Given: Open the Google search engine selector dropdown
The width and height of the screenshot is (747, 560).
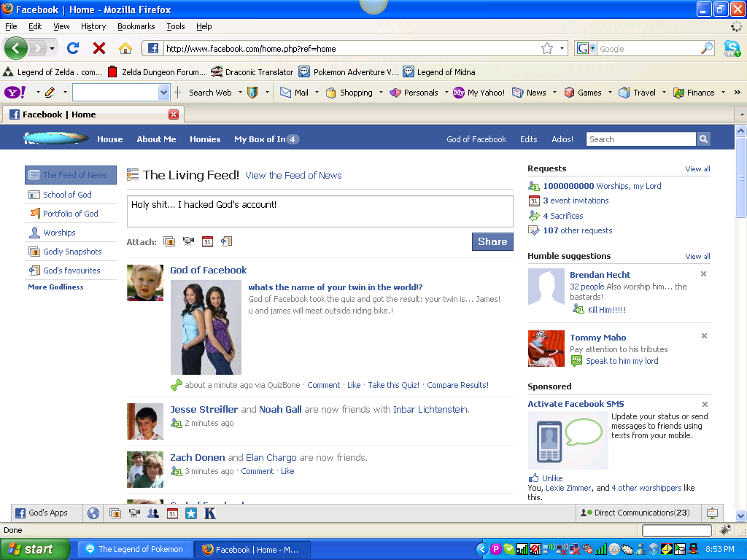Looking at the screenshot, I should [x=593, y=48].
